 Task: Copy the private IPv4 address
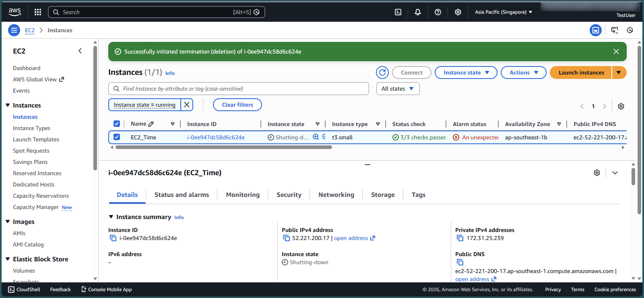point(460,238)
